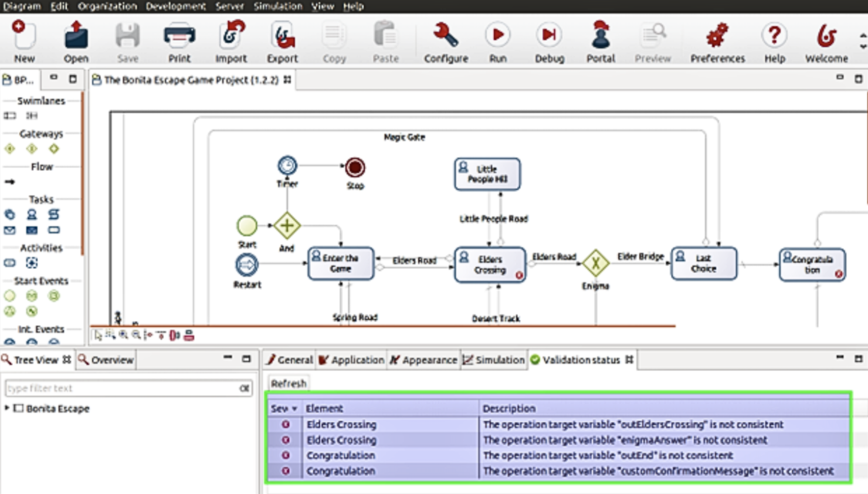
Task: Import a process with the Import icon
Action: 231,36
